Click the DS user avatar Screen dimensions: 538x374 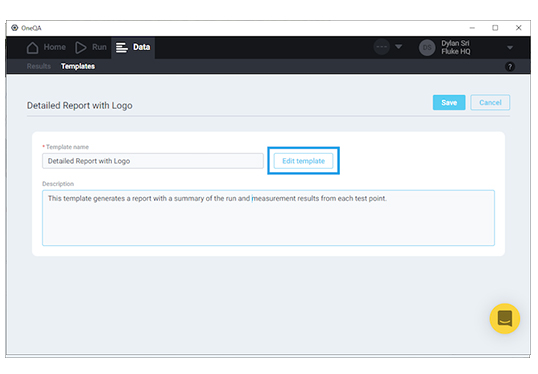[x=427, y=47]
